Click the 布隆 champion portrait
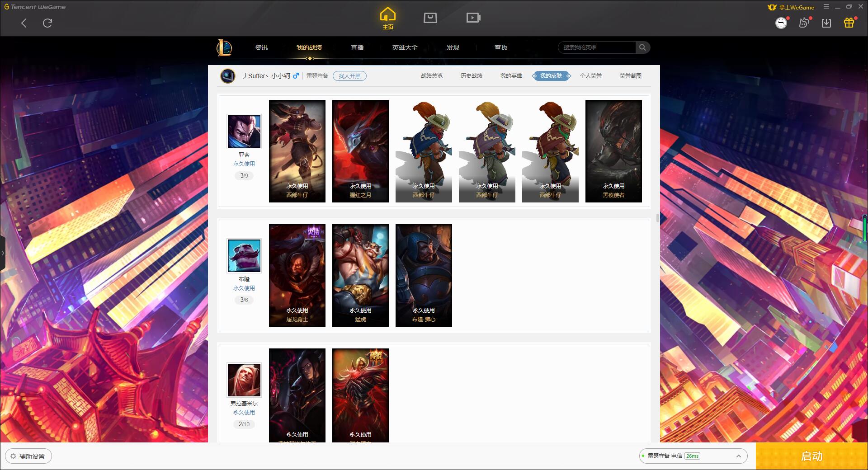 [244, 256]
